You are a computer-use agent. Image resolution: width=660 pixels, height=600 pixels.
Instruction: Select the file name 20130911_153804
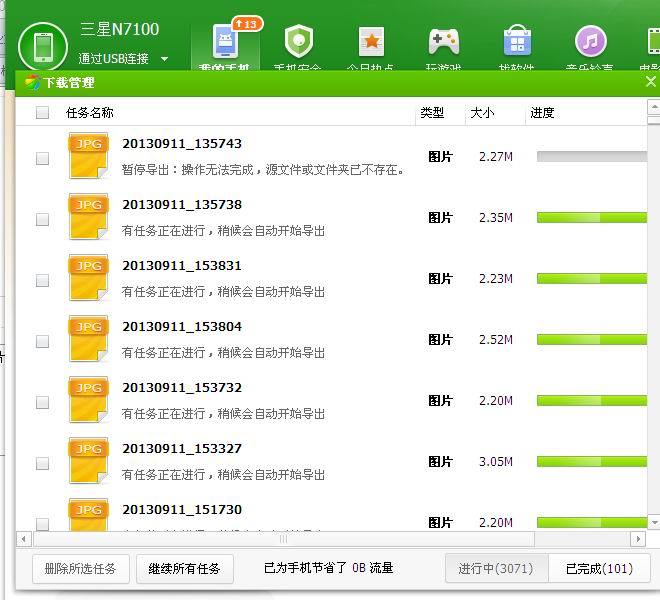coord(182,327)
